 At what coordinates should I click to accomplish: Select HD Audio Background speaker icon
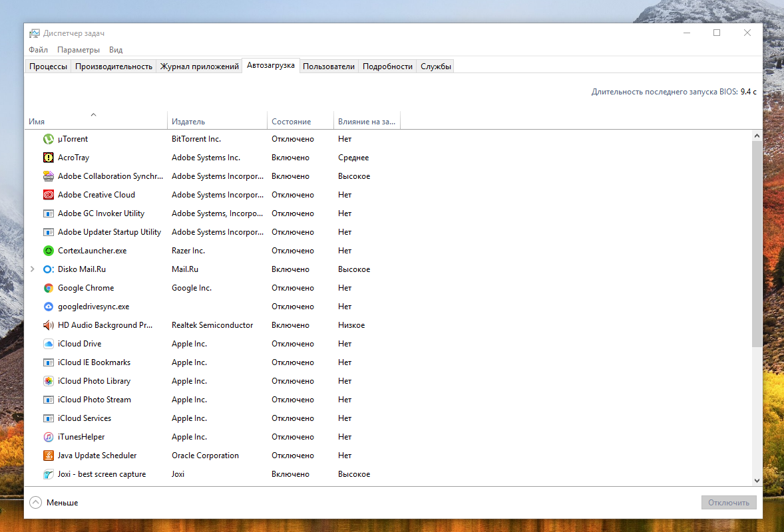(48, 325)
